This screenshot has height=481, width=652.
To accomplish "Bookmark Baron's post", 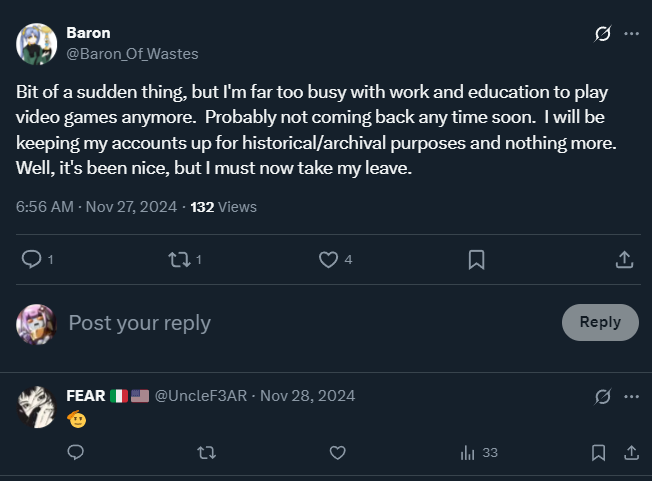I will coord(476,260).
